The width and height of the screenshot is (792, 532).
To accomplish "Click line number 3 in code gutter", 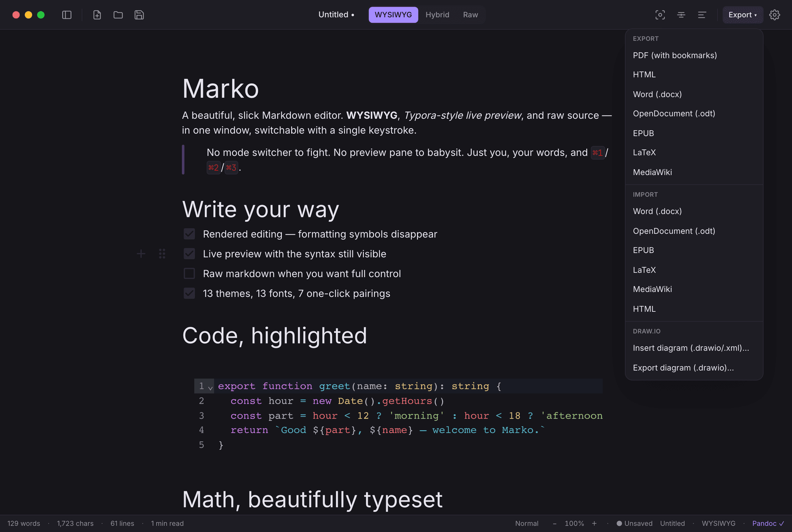I will (201, 415).
